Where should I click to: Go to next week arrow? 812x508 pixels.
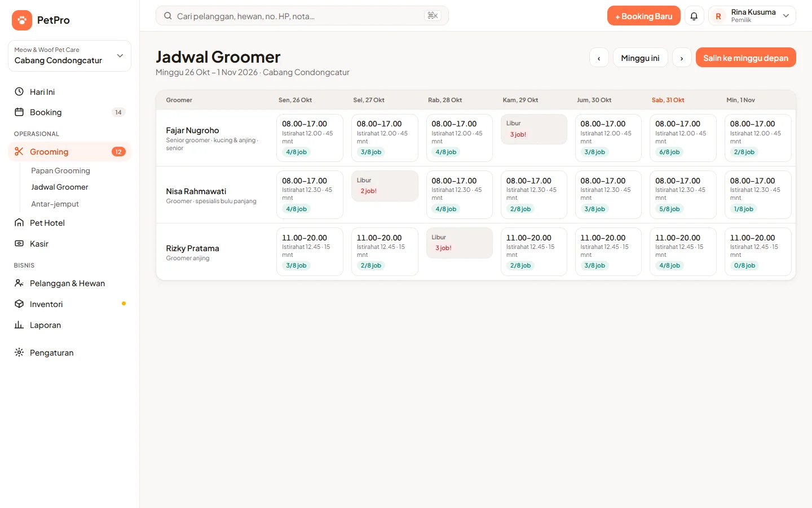pyautogui.click(x=682, y=58)
